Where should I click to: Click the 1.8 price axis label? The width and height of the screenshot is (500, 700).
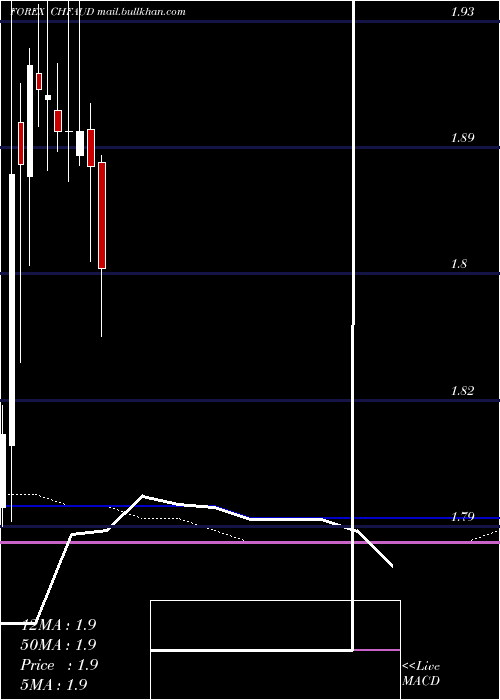click(x=459, y=264)
